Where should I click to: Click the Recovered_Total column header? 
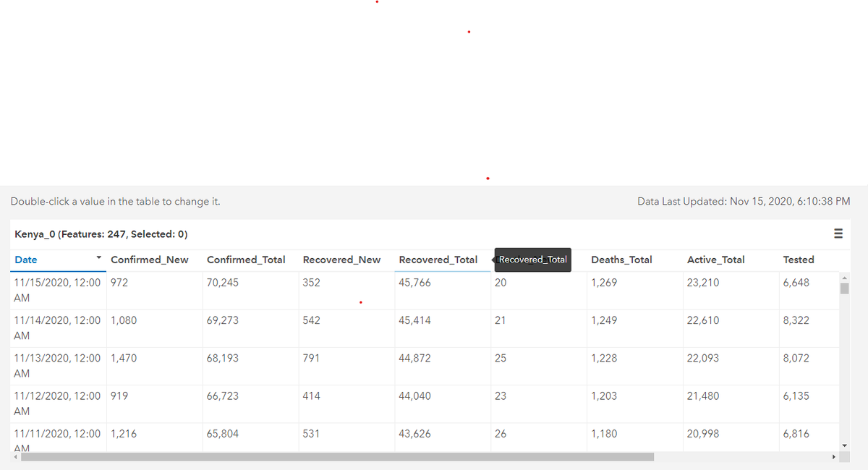click(x=438, y=260)
